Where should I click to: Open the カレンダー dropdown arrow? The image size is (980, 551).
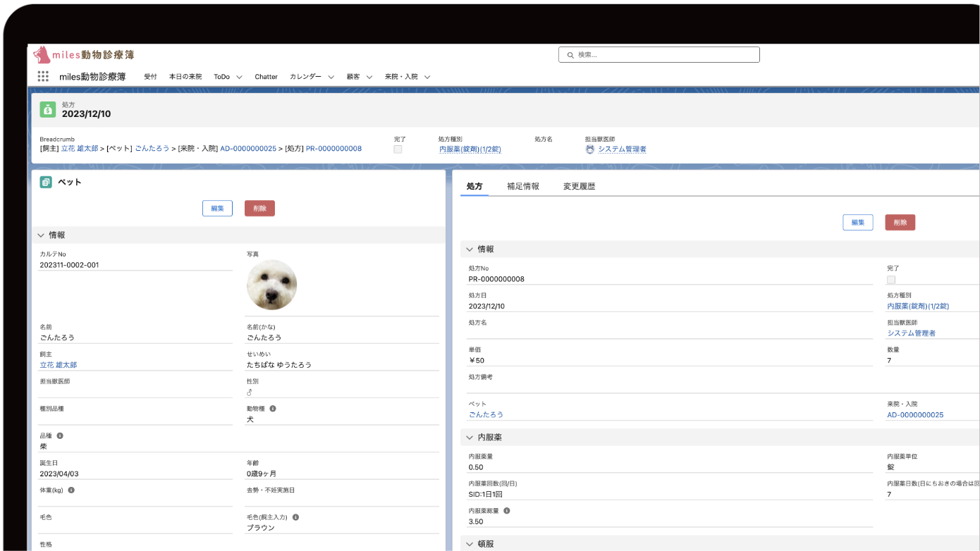[331, 77]
